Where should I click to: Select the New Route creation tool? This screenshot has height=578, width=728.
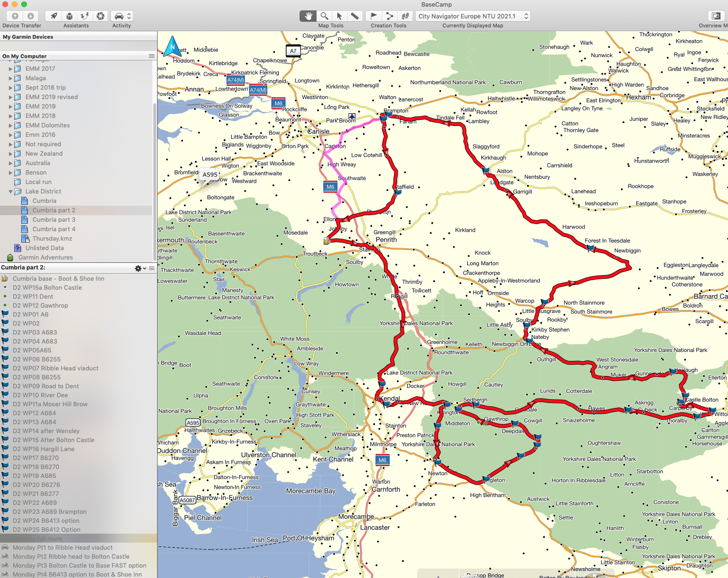tap(389, 16)
